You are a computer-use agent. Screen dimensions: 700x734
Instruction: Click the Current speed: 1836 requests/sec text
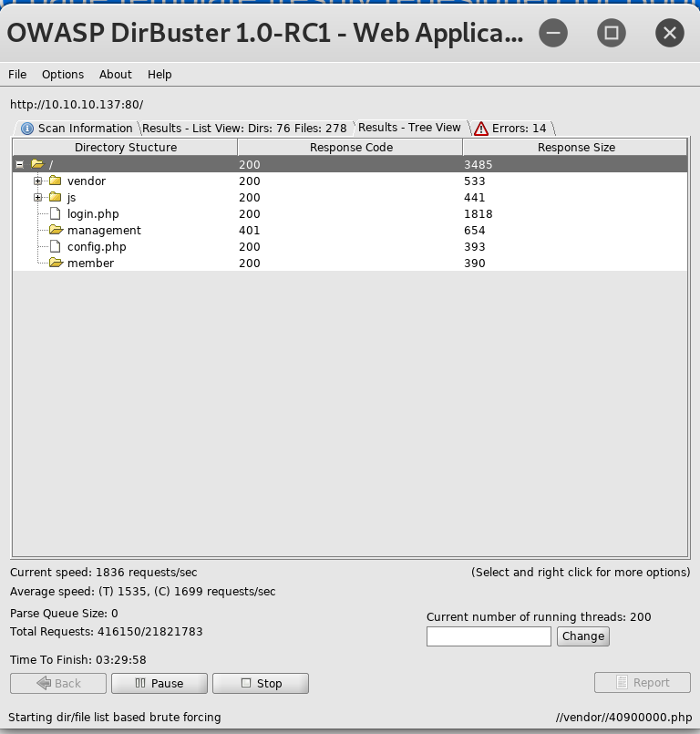point(103,573)
